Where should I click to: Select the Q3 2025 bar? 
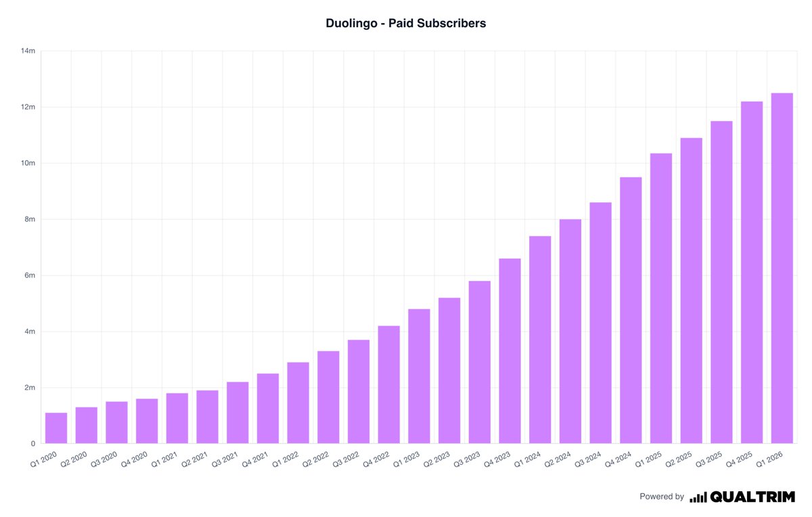[721, 283]
